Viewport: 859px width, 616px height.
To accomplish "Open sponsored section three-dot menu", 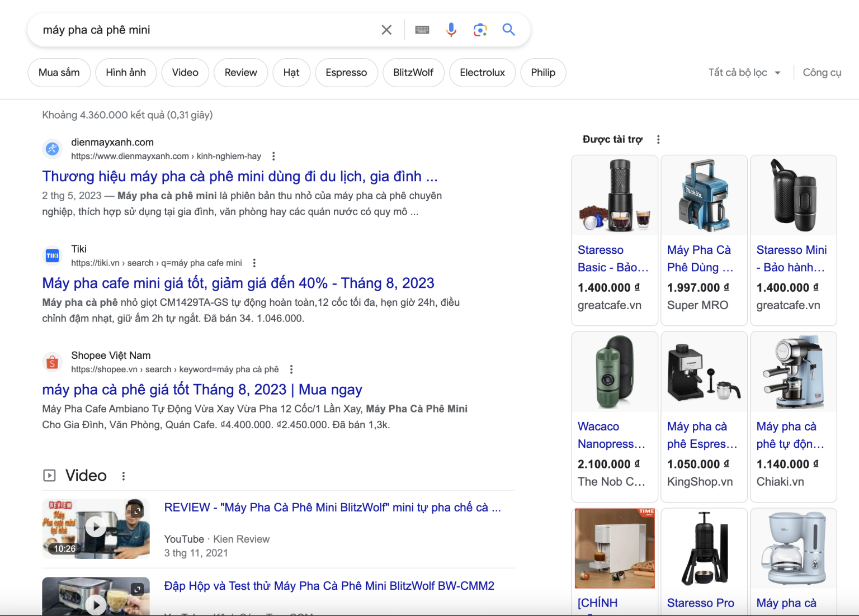I will click(x=658, y=140).
